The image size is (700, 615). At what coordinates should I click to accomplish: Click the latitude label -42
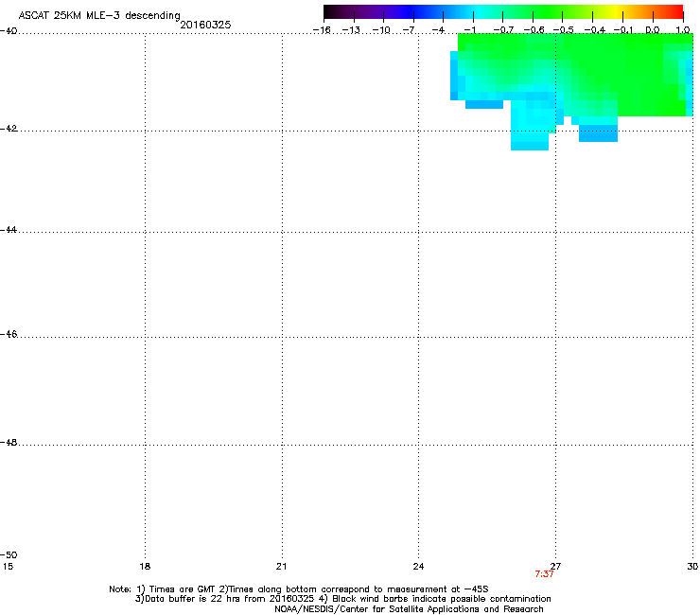coord(9,129)
